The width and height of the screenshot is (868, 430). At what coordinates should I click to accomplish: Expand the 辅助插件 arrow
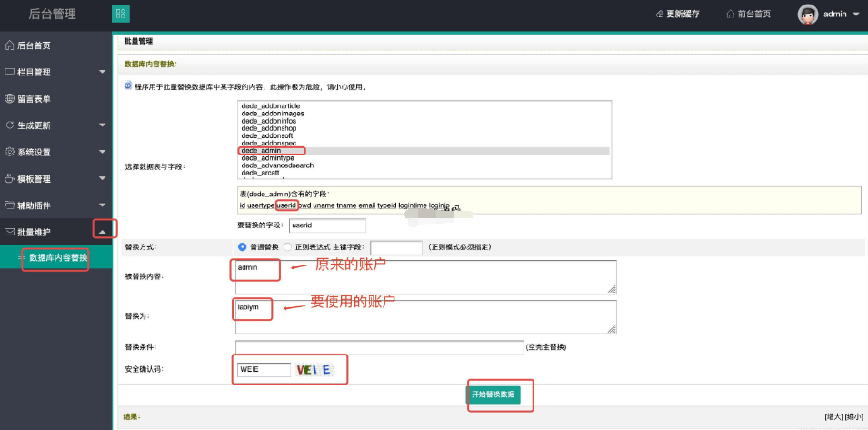coord(102,205)
